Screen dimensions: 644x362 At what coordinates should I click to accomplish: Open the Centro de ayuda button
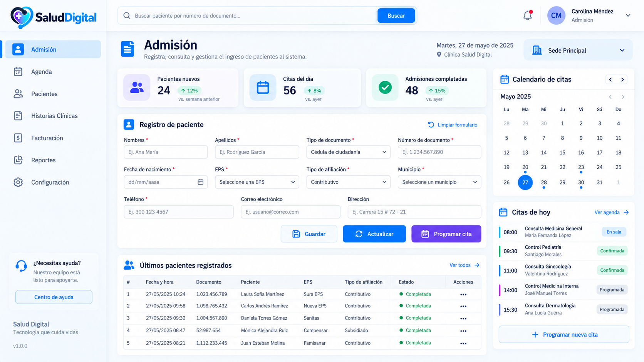[x=54, y=297]
